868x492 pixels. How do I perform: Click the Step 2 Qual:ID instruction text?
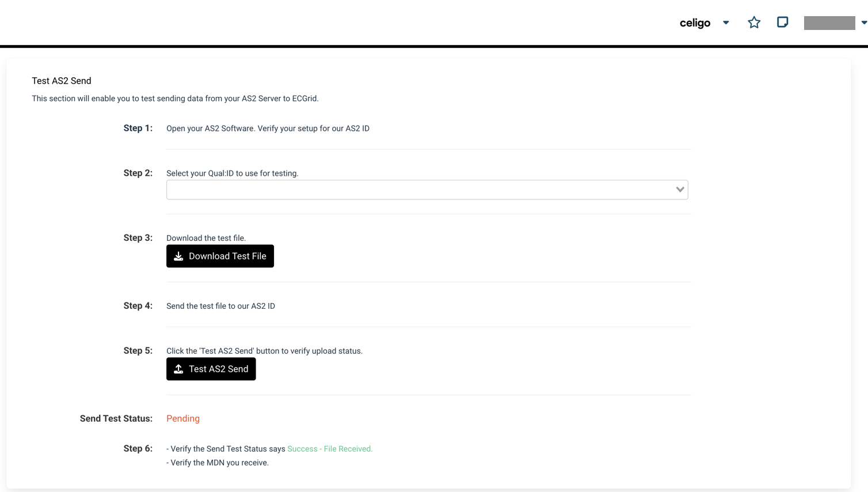pos(233,173)
